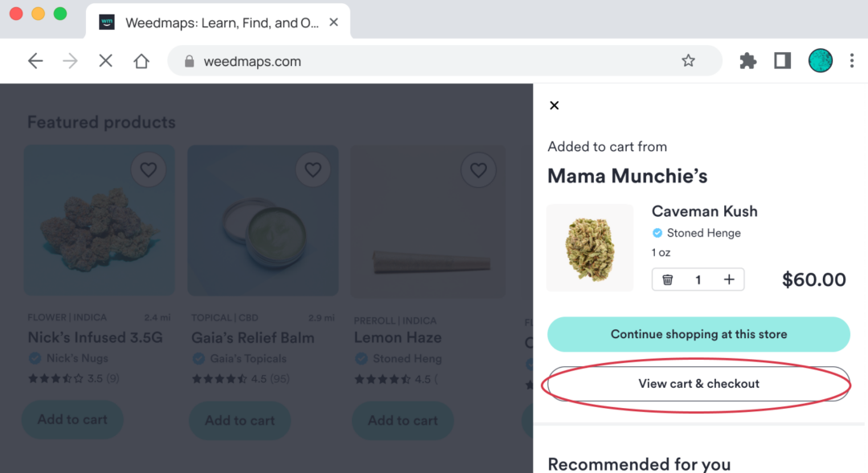Increase Caveman Kush quantity with plus

click(x=728, y=279)
